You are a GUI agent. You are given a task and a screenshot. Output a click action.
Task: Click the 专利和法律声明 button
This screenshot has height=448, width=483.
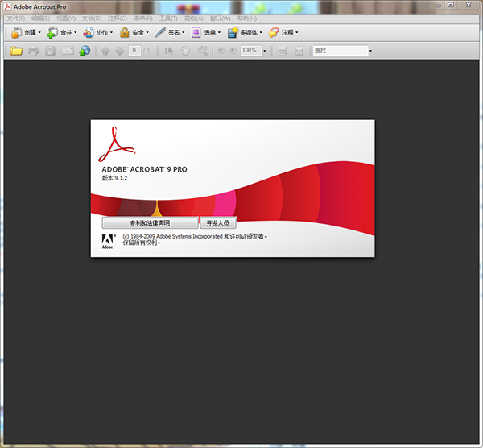[150, 223]
